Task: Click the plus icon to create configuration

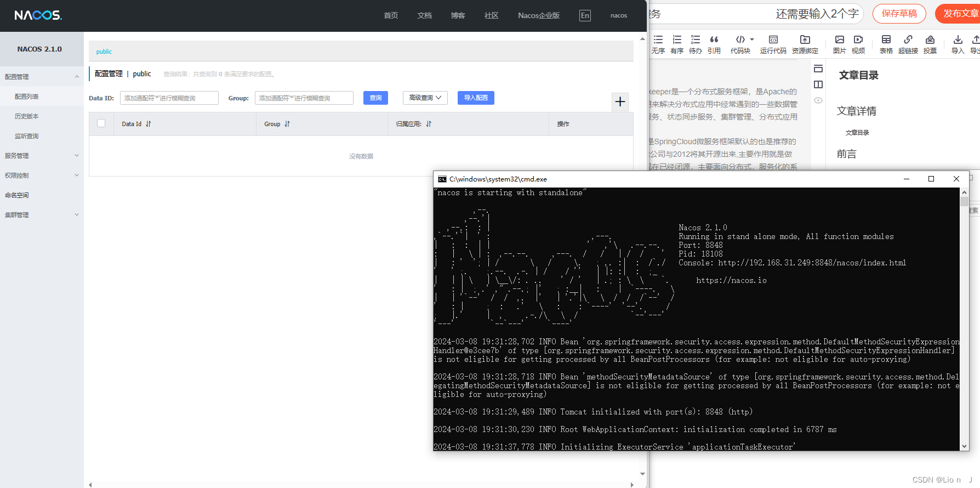Action: pos(620,101)
